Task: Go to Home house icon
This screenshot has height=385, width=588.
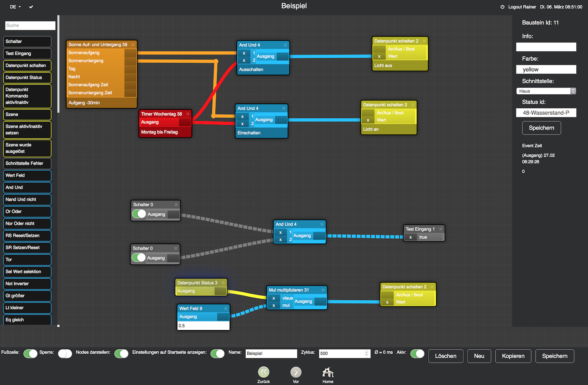Action: (x=328, y=372)
